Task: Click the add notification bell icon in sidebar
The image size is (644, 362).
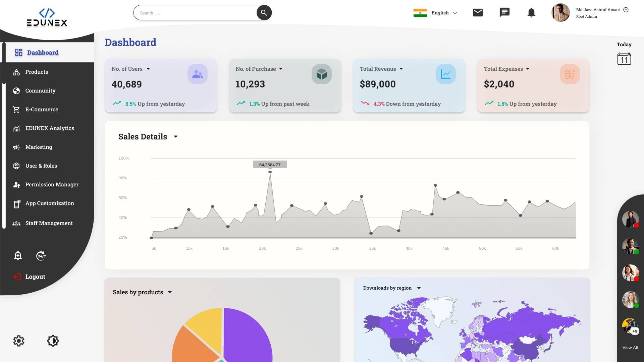Action: pos(18,256)
